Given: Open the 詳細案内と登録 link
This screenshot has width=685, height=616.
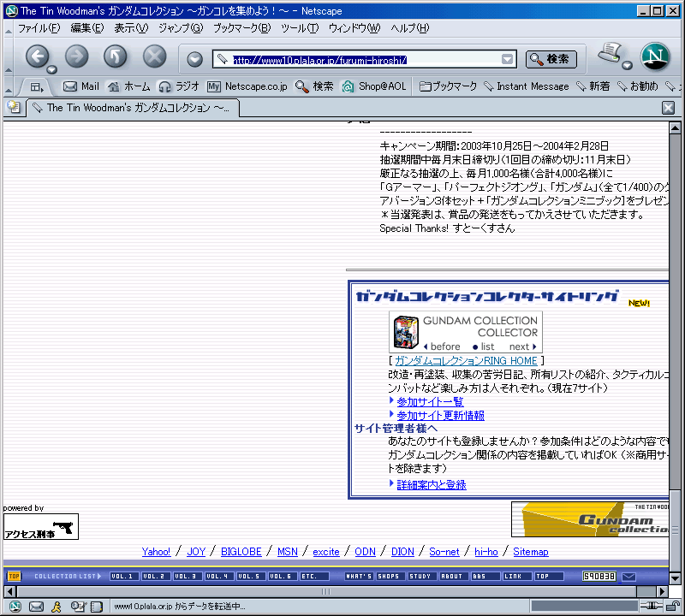Looking at the screenshot, I should (432, 484).
